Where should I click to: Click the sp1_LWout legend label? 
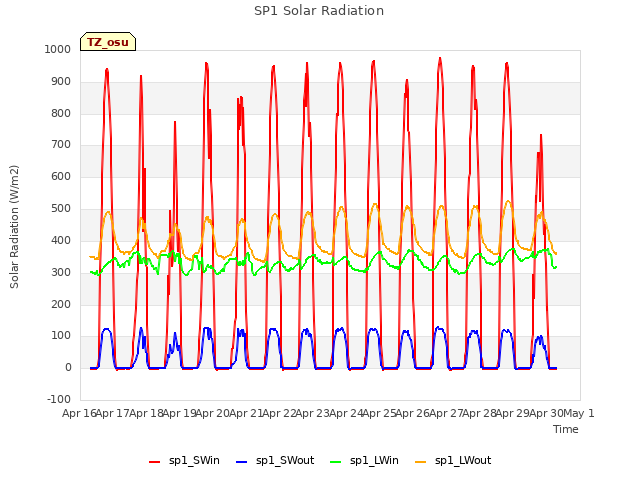click(463, 461)
